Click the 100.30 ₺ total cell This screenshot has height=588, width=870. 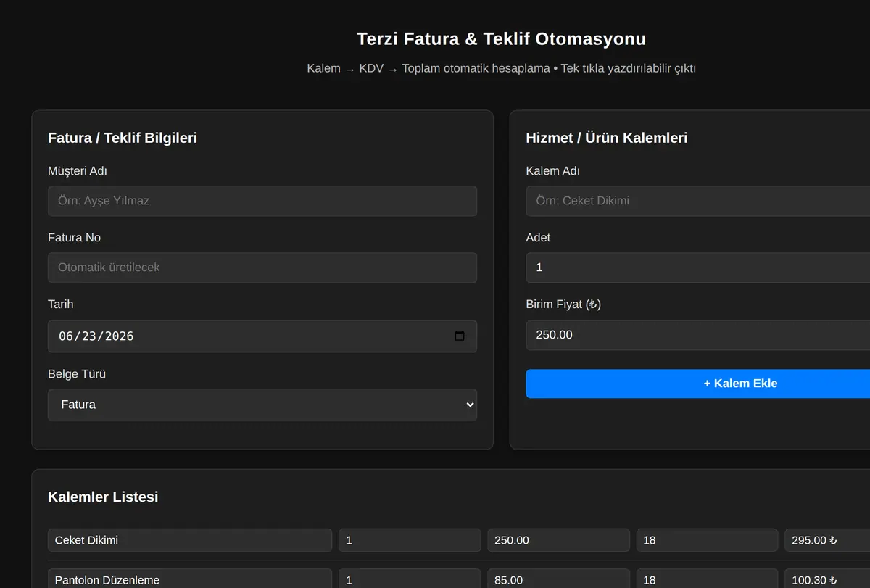(827, 579)
